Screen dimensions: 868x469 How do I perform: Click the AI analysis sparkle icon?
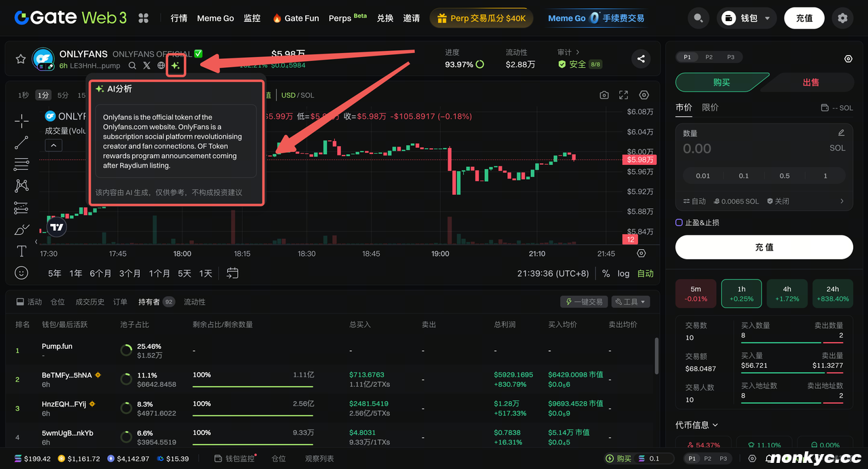pyautogui.click(x=176, y=66)
